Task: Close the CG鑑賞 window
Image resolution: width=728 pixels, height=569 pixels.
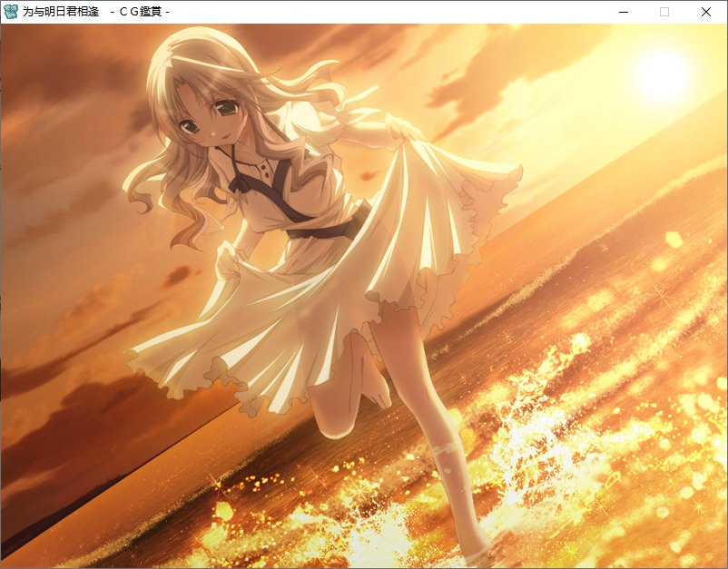Action: 705,12
